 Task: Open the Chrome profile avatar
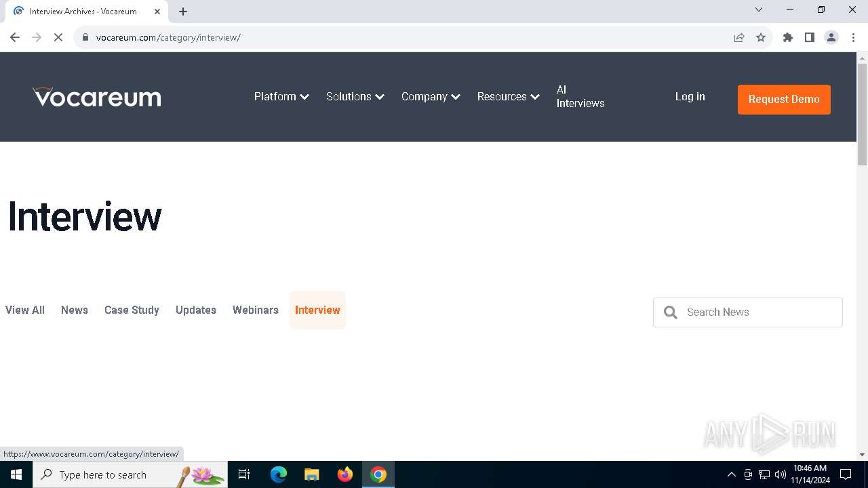coord(831,37)
